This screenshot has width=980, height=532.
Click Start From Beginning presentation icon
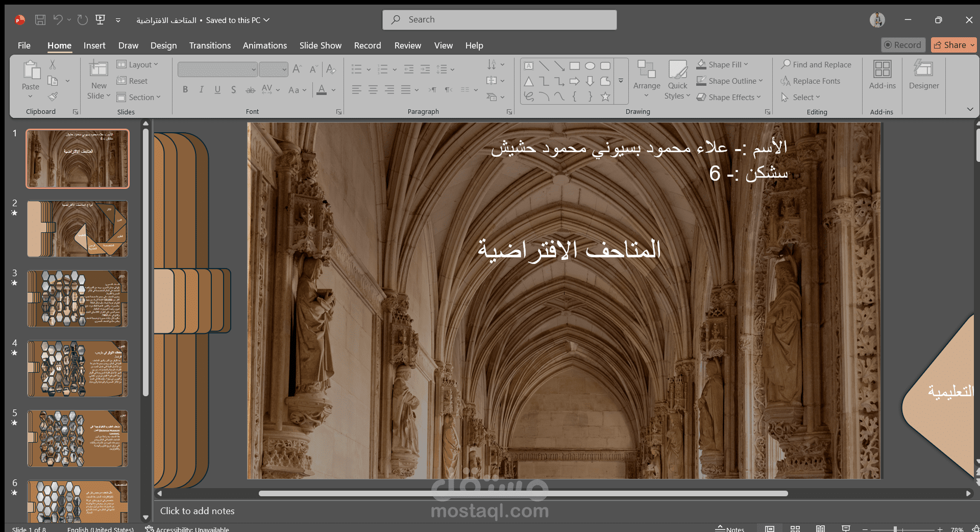[x=101, y=20]
